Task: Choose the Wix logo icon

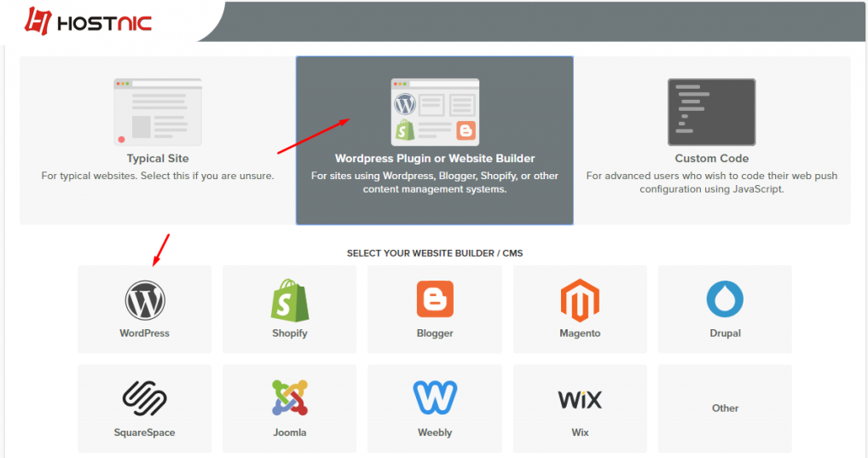Action: tap(580, 399)
